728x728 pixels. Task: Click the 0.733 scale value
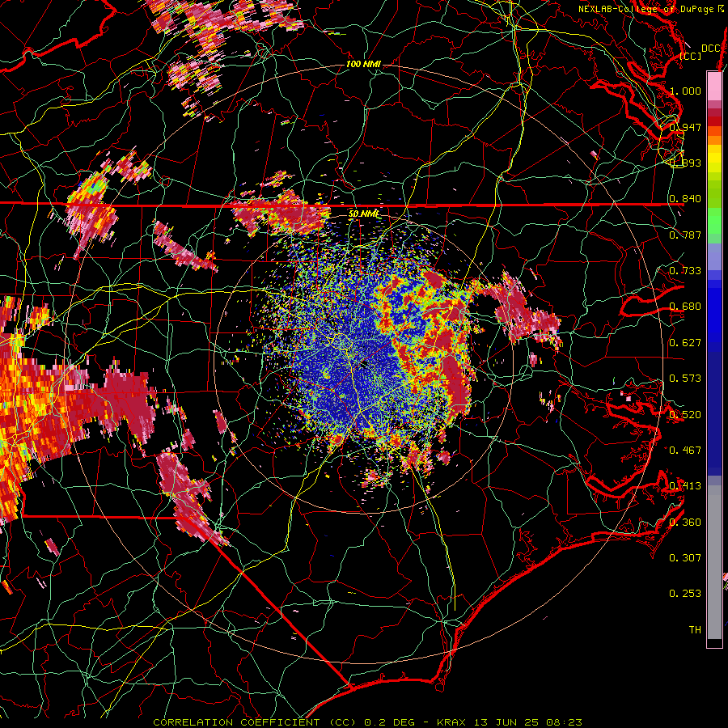pyautogui.click(x=685, y=271)
